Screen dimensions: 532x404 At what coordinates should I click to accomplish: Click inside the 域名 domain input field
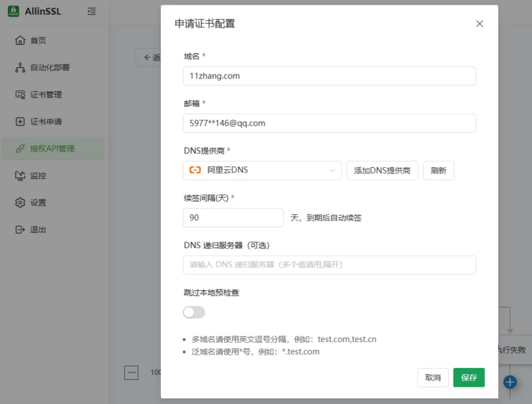(x=330, y=76)
